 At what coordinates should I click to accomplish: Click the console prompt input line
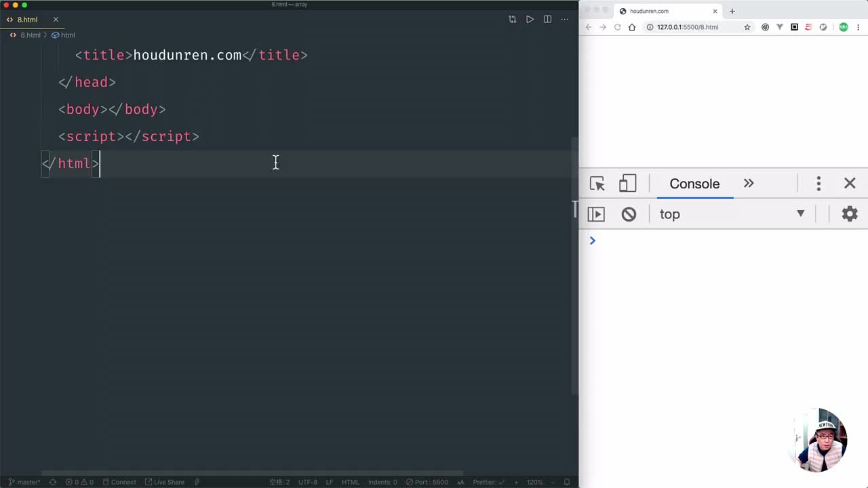tap(729, 241)
